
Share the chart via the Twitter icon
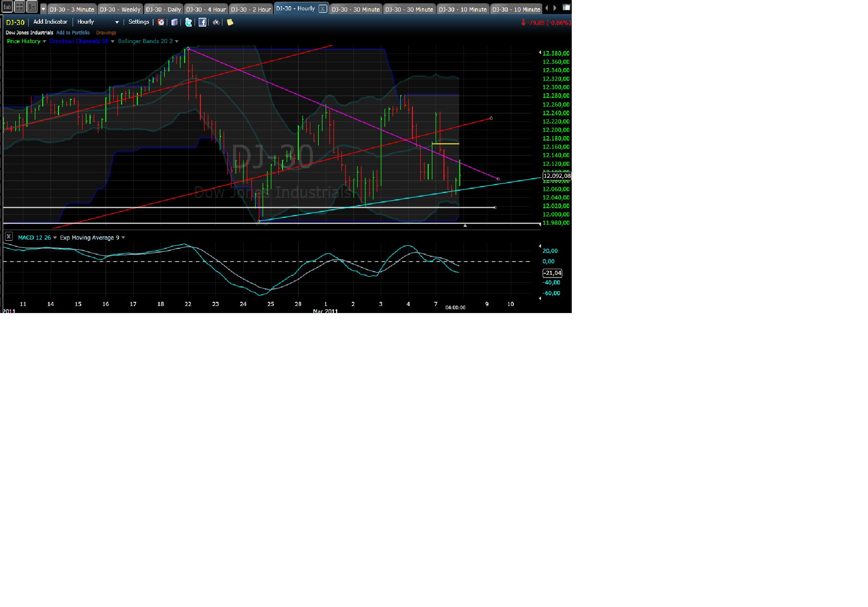[x=188, y=22]
